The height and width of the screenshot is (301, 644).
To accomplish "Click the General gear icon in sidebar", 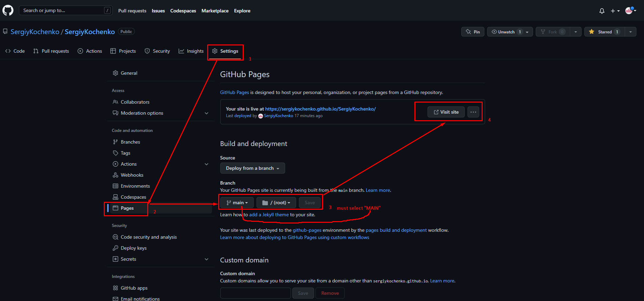I will (x=115, y=73).
